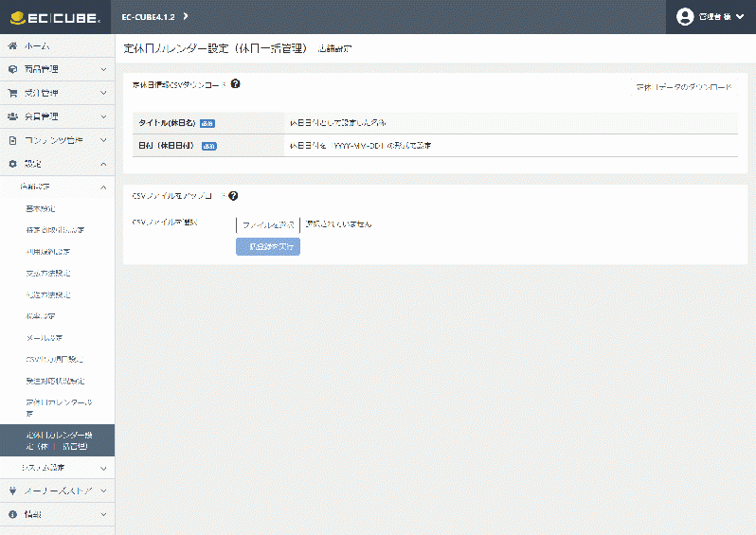Screen dimensions: 756x535
Task: Click the ファイルを選択 file chooser button
Action: pos(268,224)
